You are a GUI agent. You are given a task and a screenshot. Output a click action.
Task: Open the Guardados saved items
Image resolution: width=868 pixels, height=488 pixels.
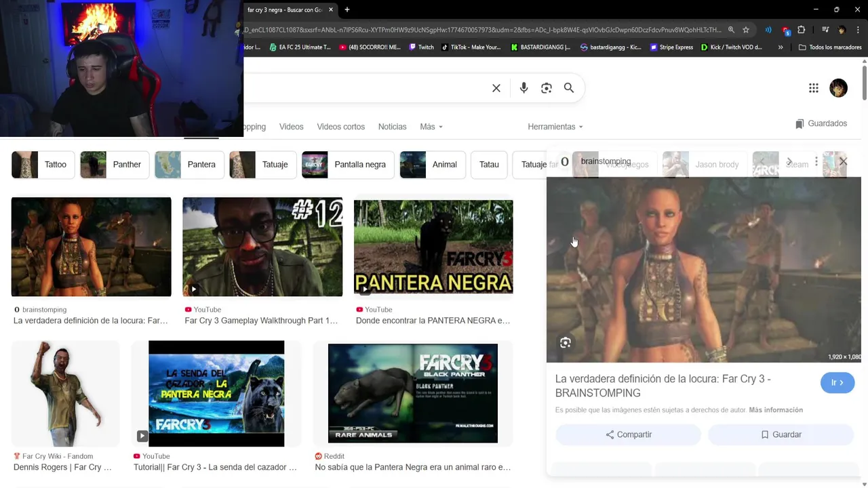821,123
